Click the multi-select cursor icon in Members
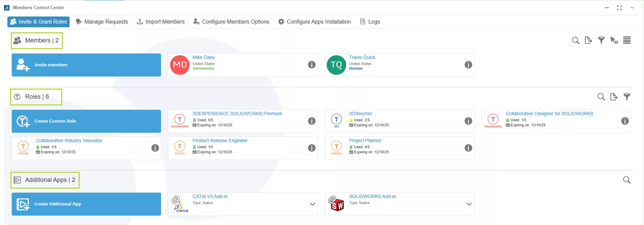 614,40
